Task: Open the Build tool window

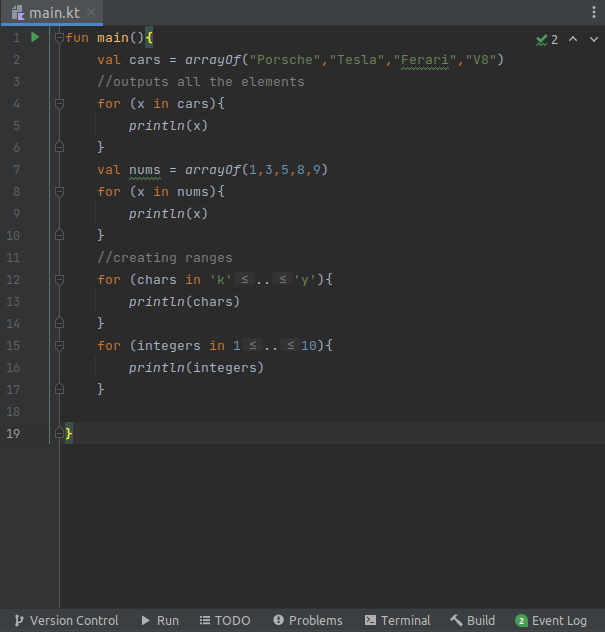Action: [472, 620]
